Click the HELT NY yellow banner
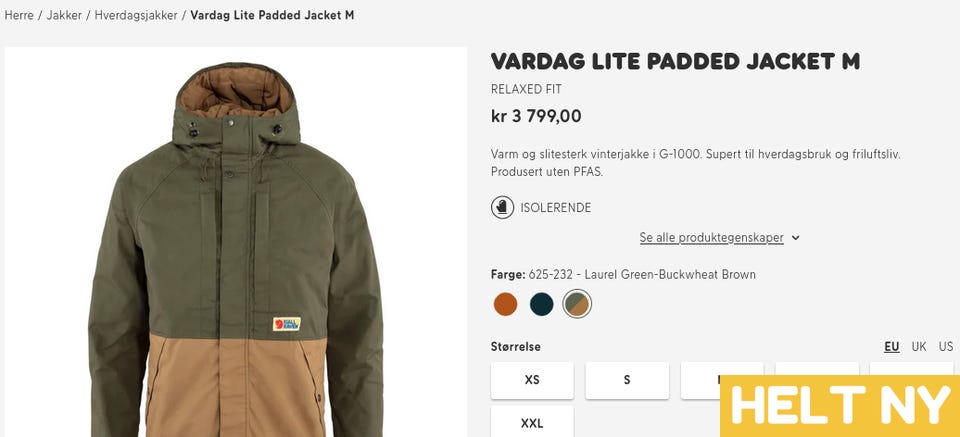The width and height of the screenshot is (960, 437). [840, 406]
